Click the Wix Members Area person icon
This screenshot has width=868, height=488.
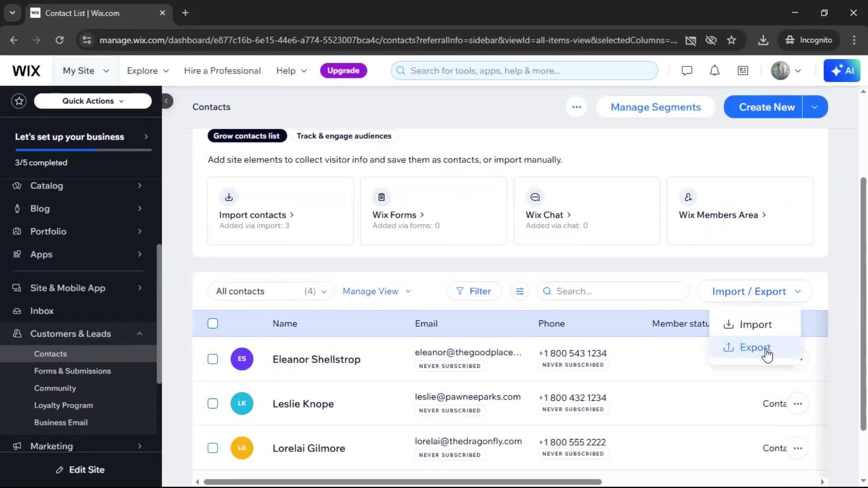coord(688,197)
